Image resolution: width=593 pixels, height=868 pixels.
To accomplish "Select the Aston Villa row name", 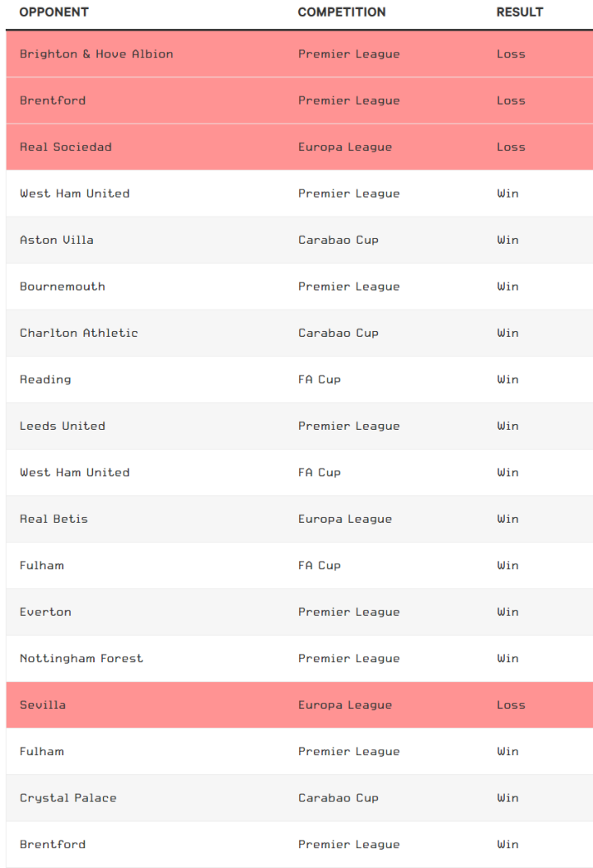I will pyautogui.click(x=57, y=240).
